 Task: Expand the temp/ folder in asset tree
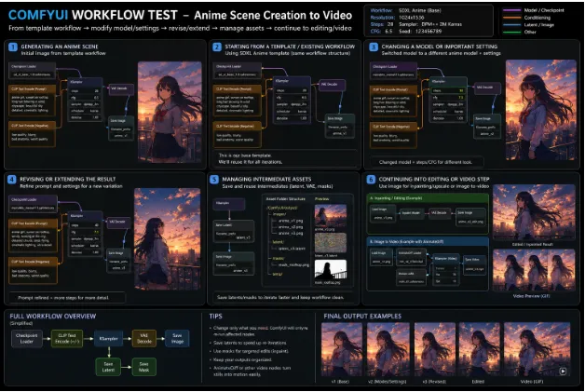(x=277, y=274)
